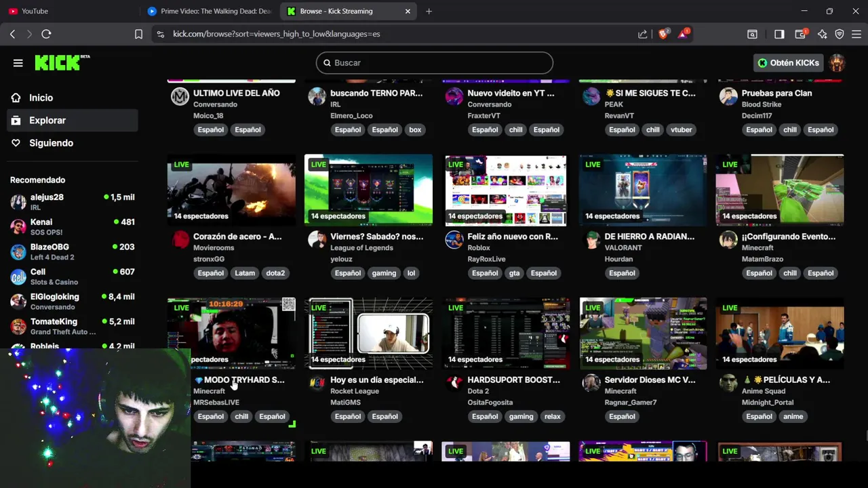Open new browser tab
868x488 pixels.
coord(429,11)
